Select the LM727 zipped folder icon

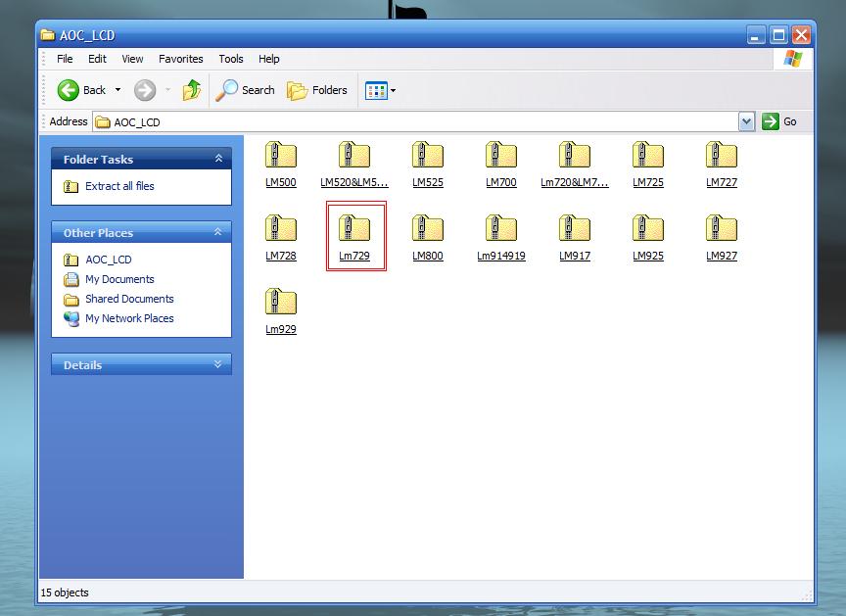(x=722, y=155)
